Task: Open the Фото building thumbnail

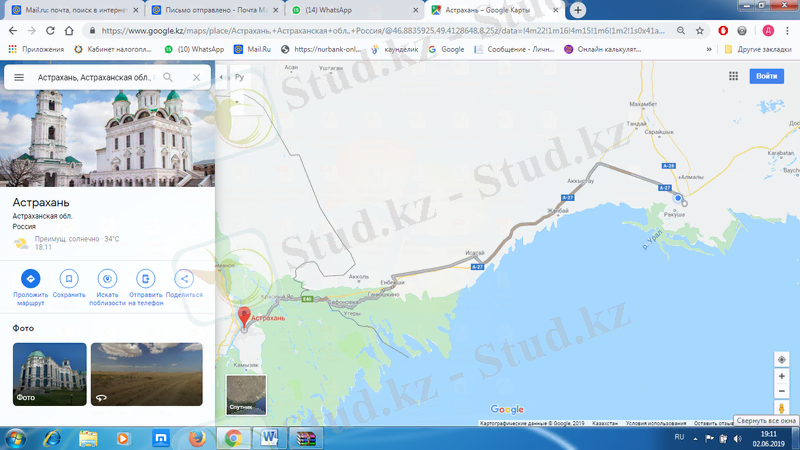Action: (x=49, y=374)
